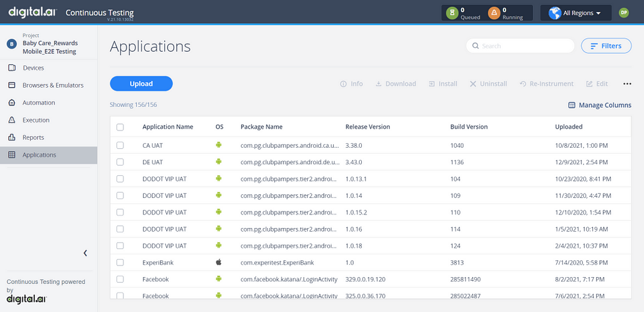Collapse the sidebar with the chevron
Viewport: 644px width, 312px height.
click(85, 253)
